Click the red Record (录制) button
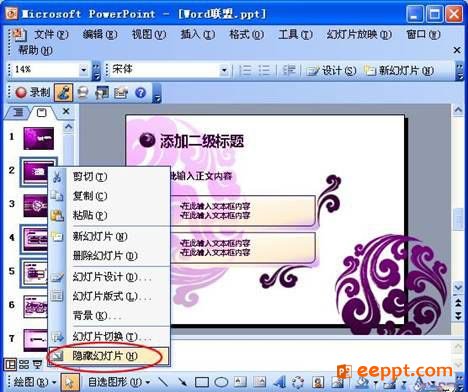This screenshot has height=392, width=468. (x=33, y=92)
